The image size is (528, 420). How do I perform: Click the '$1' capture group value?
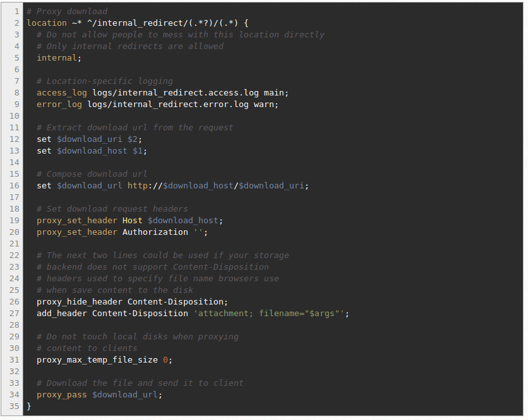coord(140,151)
